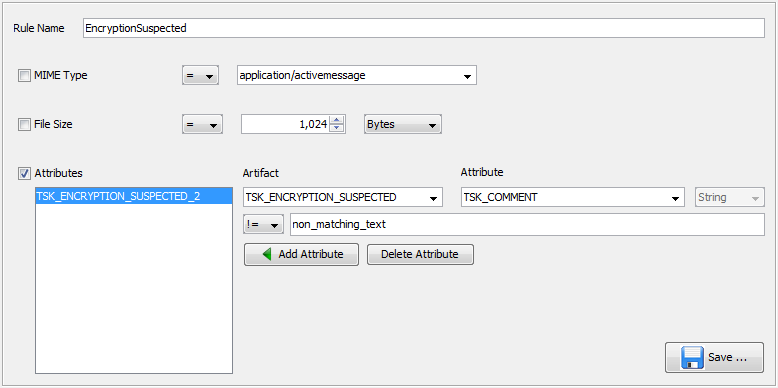Open the File Size operator dropdown
The image size is (778, 388).
[202, 125]
